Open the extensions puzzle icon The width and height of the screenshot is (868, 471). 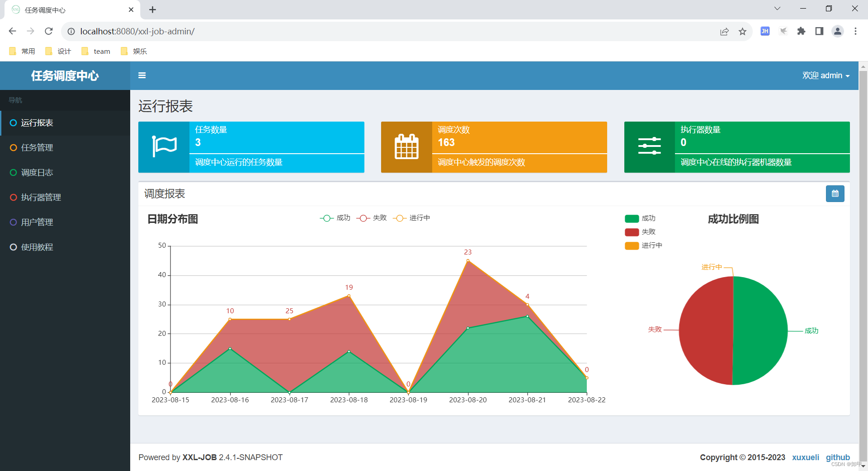801,31
